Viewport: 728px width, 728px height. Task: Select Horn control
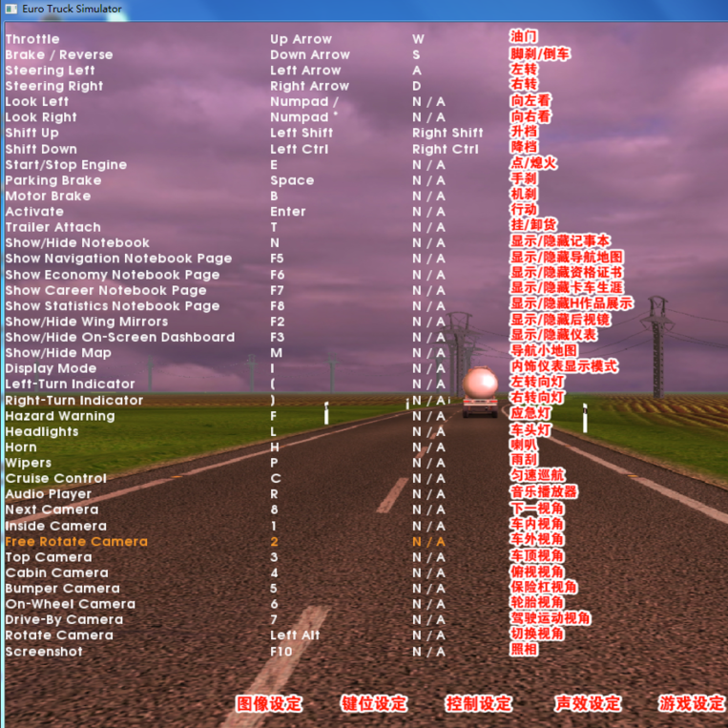[21, 447]
